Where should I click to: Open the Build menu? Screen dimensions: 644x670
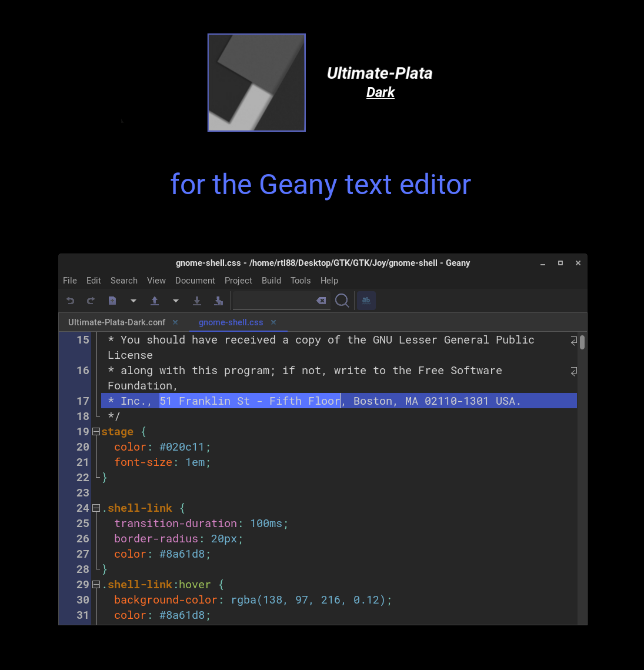[x=271, y=281]
